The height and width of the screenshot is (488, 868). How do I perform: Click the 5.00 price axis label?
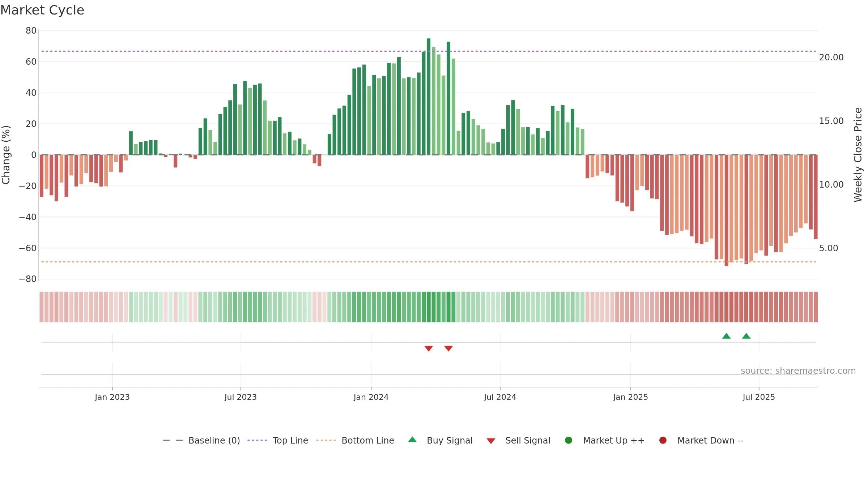click(x=829, y=248)
